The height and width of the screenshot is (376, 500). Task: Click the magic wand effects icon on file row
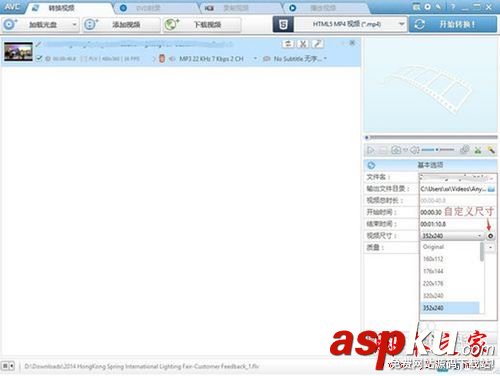click(x=318, y=44)
